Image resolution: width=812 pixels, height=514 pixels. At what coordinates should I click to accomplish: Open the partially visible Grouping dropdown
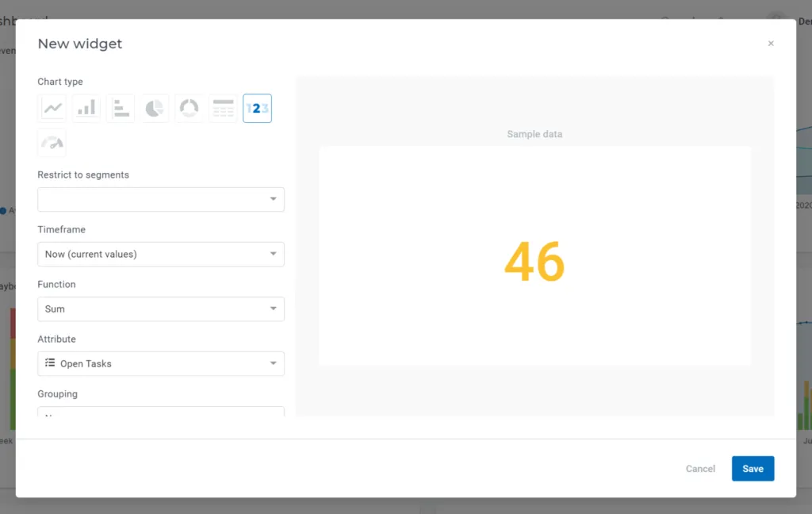click(160, 412)
